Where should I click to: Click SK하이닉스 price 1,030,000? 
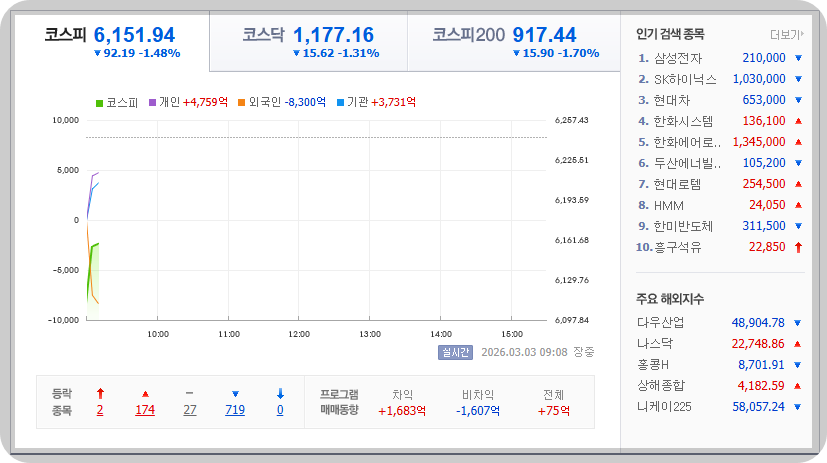[759, 79]
